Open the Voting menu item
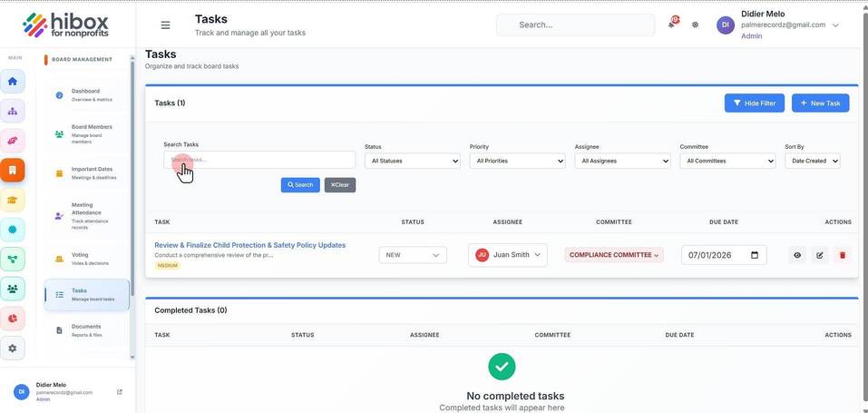The image size is (868, 413). tap(86, 259)
